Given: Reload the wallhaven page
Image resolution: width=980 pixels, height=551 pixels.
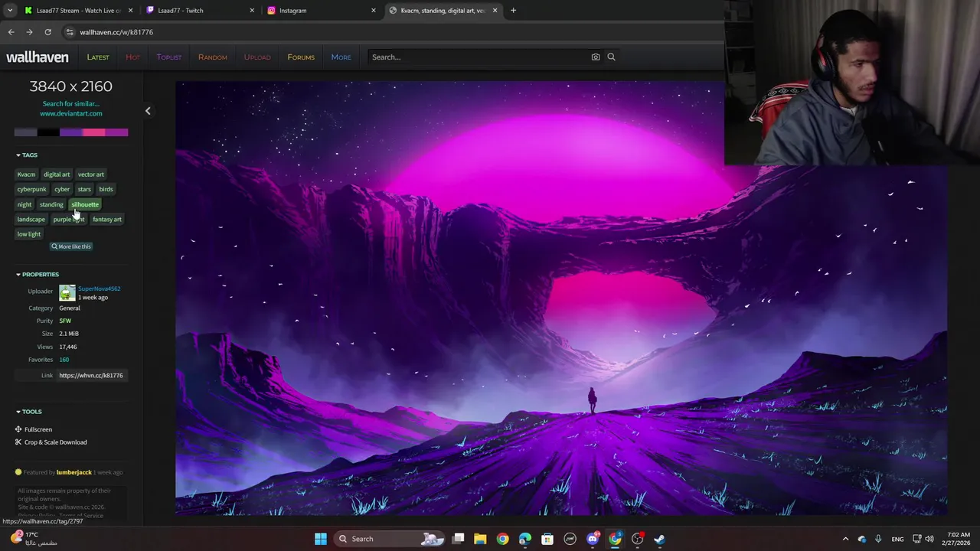Looking at the screenshot, I should (x=47, y=32).
